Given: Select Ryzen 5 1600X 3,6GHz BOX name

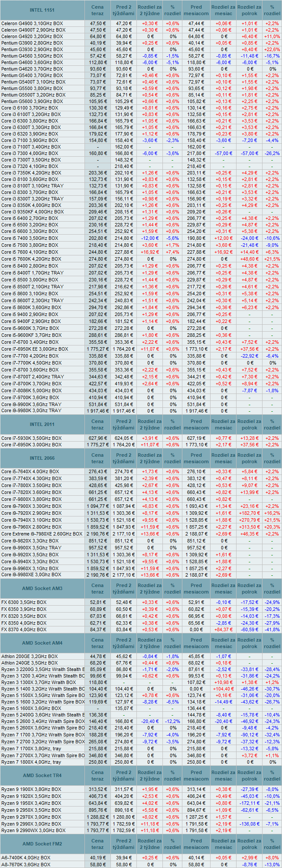Looking at the screenshot, I should (x=31, y=708).
